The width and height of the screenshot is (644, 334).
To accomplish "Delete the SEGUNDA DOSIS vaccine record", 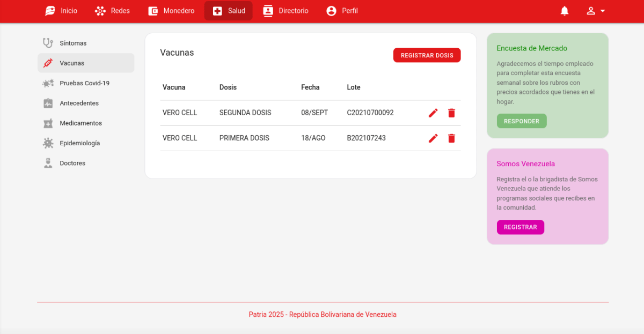I will pos(451,113).
